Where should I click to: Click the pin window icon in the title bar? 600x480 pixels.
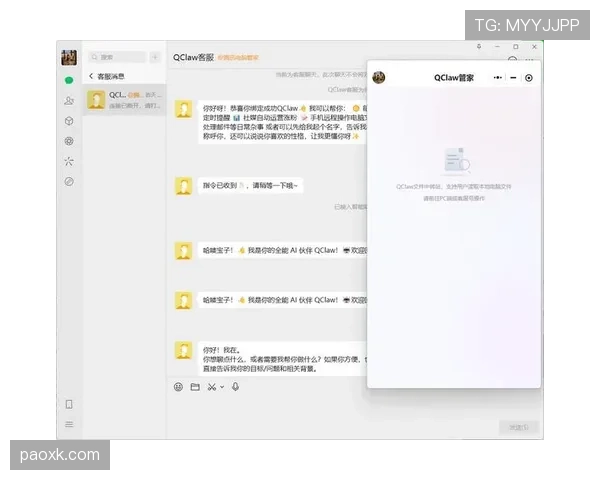point(479,46)
